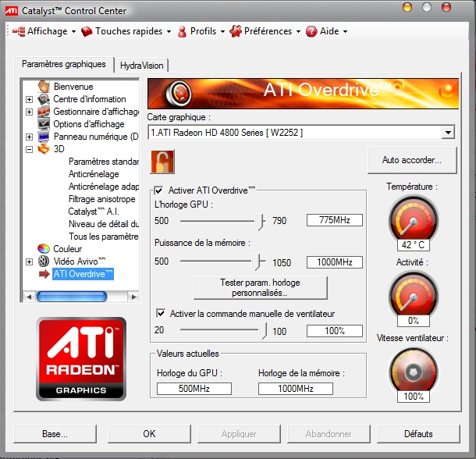Click the Bienvenue hand icon

click(44, 87)
